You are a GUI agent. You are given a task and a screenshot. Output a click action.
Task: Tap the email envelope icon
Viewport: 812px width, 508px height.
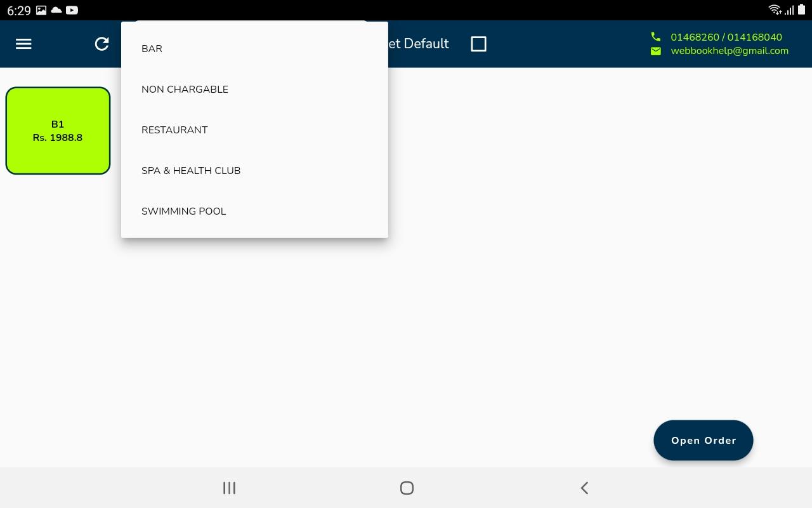[x=656, y=51]
